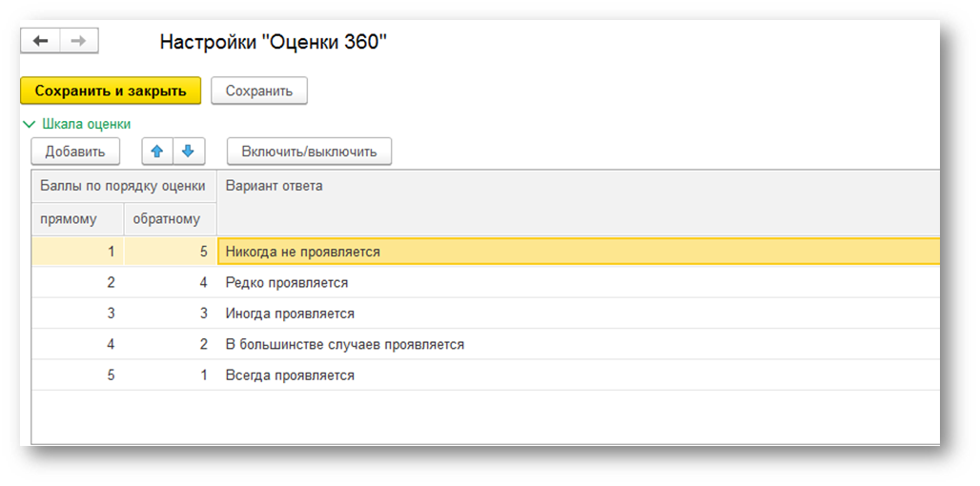Go back with the left arrow button
The image size is (980, 486).
(41, 41)
